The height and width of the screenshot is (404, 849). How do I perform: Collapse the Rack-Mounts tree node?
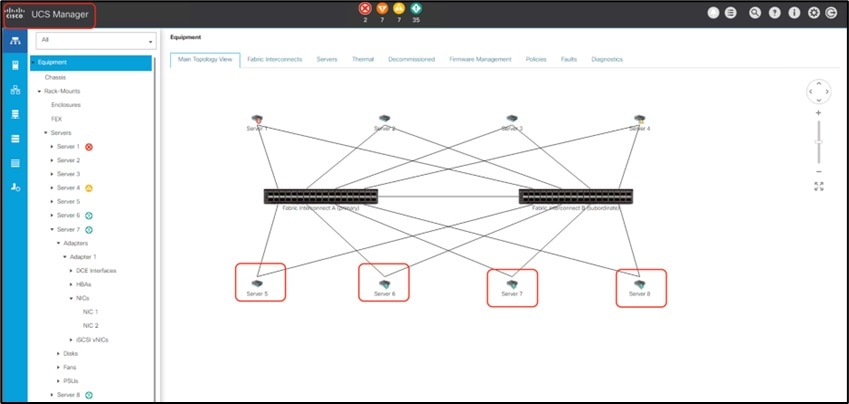tap(40, 91)
